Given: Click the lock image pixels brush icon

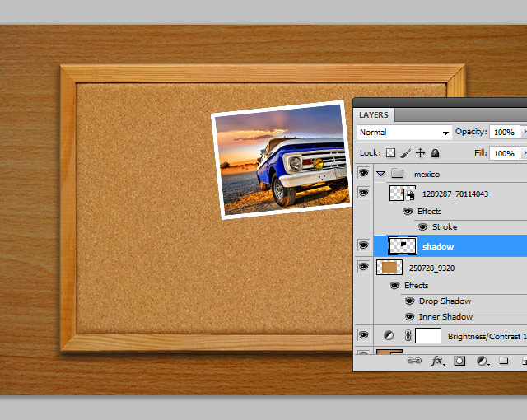Looking at the screenshot, I should click(x=406, y=153).
